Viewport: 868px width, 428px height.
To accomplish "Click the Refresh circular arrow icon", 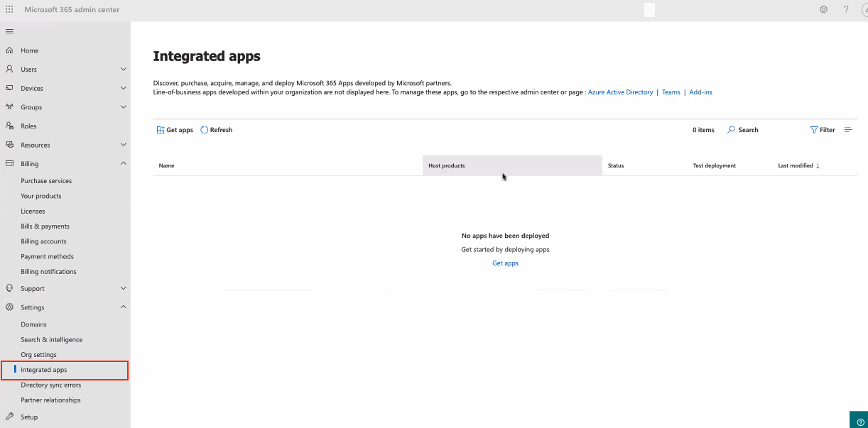I will point(204,130).
